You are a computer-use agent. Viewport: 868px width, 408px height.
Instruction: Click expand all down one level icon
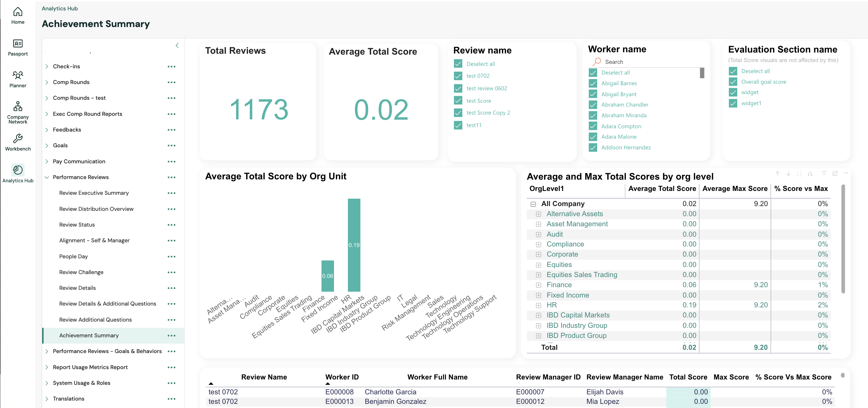click(810, 173)
